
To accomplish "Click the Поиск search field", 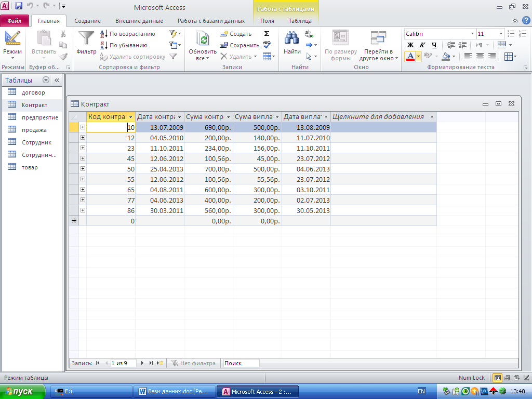I will tap(241, 363).
